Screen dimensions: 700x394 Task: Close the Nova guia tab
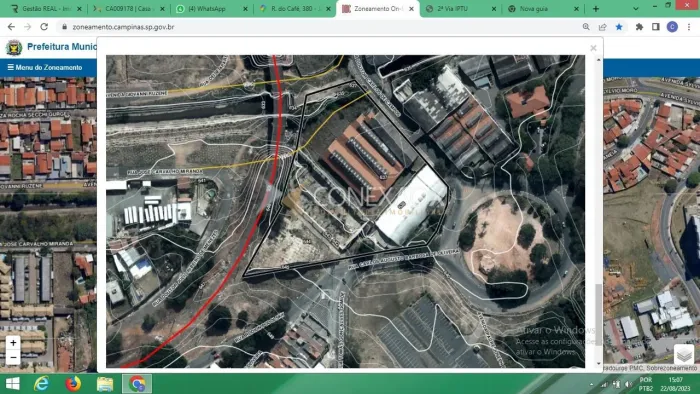[576, 8]
